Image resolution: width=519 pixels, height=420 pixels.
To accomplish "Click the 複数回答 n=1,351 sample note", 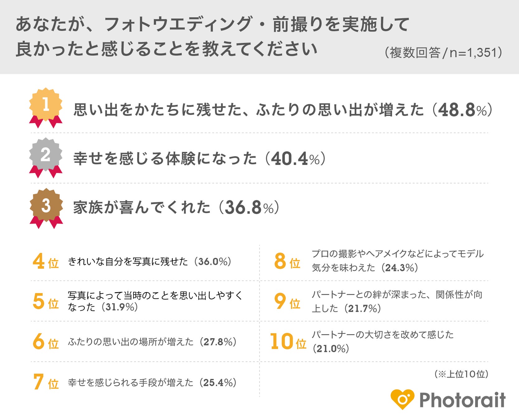I will tap(443, 53).
